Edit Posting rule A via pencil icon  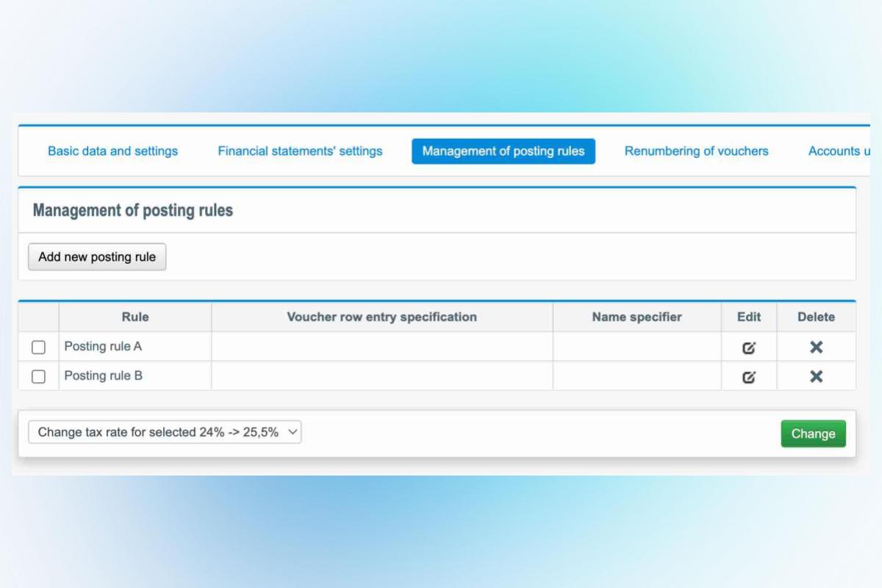coord(748,348)
